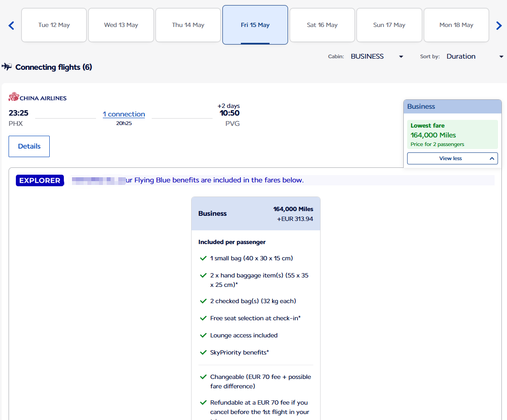Click the China Airlines plum blossom logo
507x420 pixels.
coord(14,97)
